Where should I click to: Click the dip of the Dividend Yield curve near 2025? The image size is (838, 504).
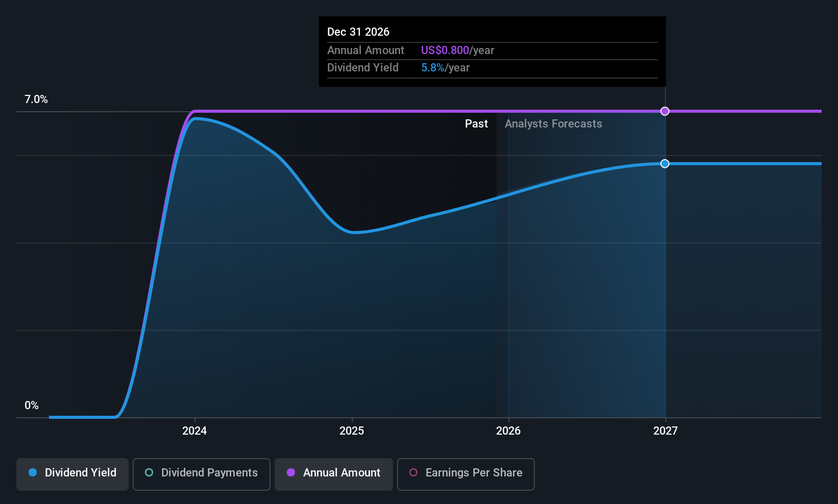pyautogui.click(x=354, y=233)
